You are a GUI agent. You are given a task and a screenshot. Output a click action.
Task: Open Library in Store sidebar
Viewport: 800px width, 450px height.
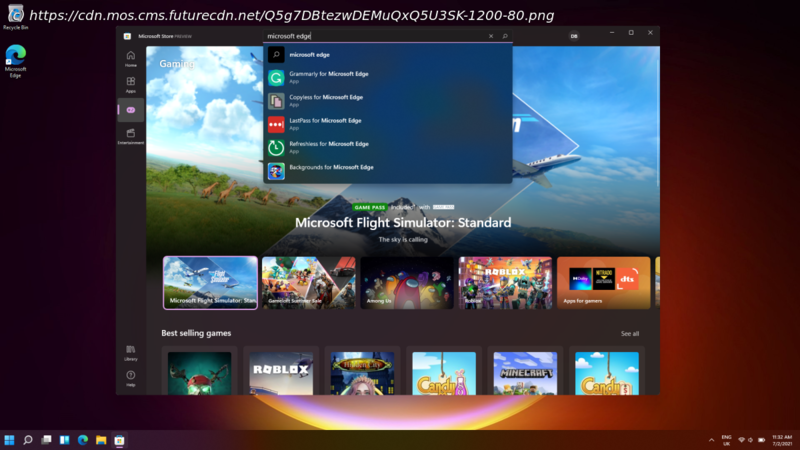(131, 353)
